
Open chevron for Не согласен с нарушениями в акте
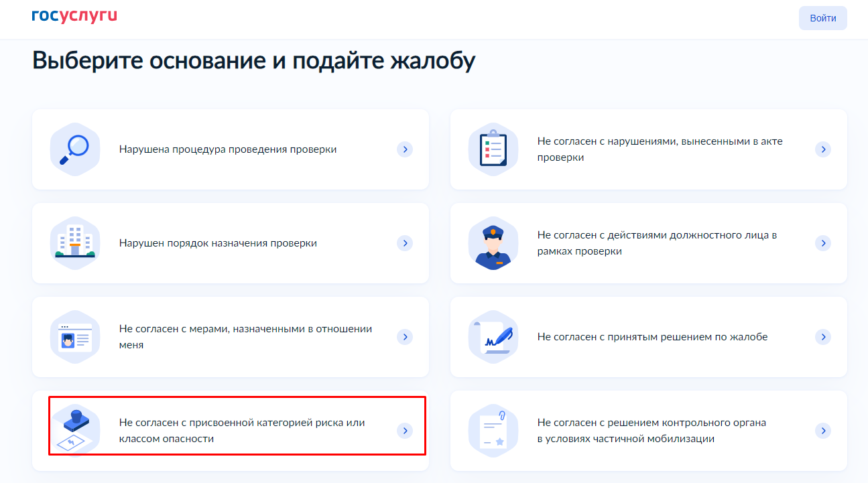pos(822,149)
